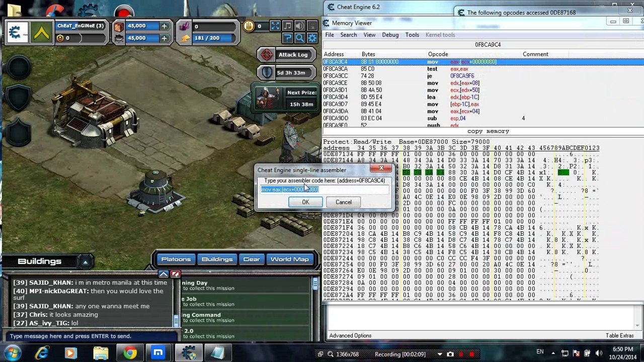644x362 pixels.
Task: Open the Windows Start button
Action: [x=13, y=353]
